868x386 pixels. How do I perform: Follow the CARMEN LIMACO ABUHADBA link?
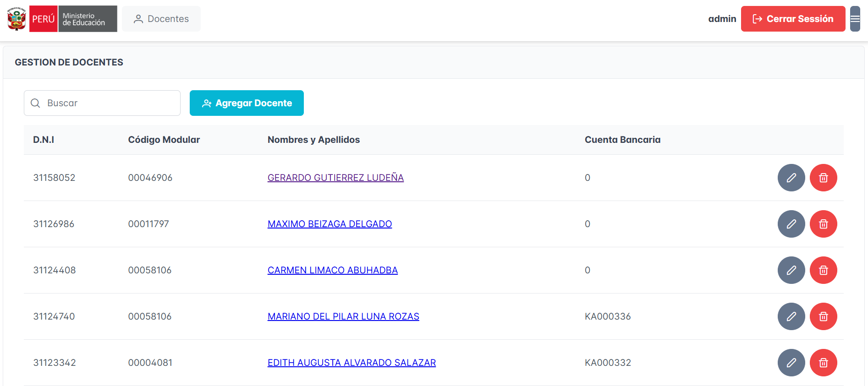pyautogui.click(x=332, y=270)
